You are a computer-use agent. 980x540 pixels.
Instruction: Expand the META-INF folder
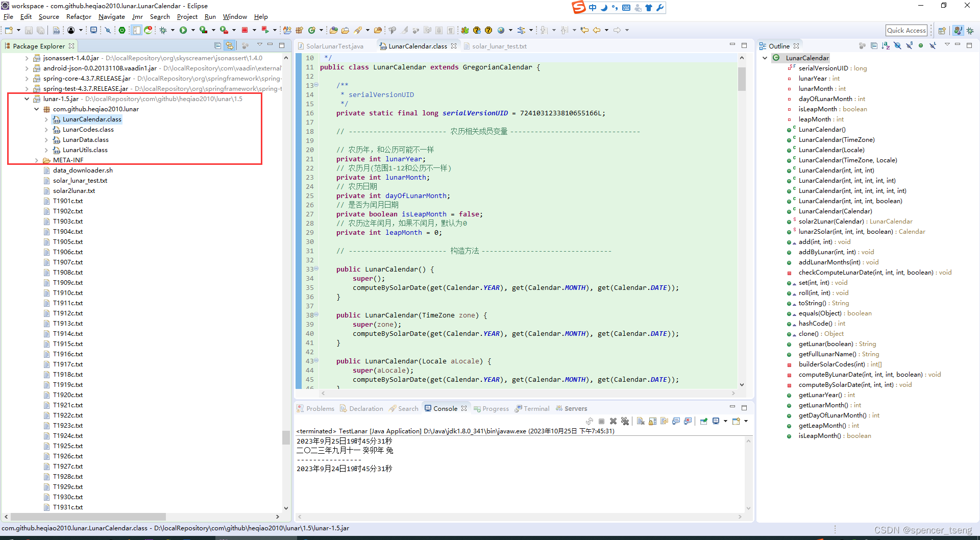coord(37,160)
